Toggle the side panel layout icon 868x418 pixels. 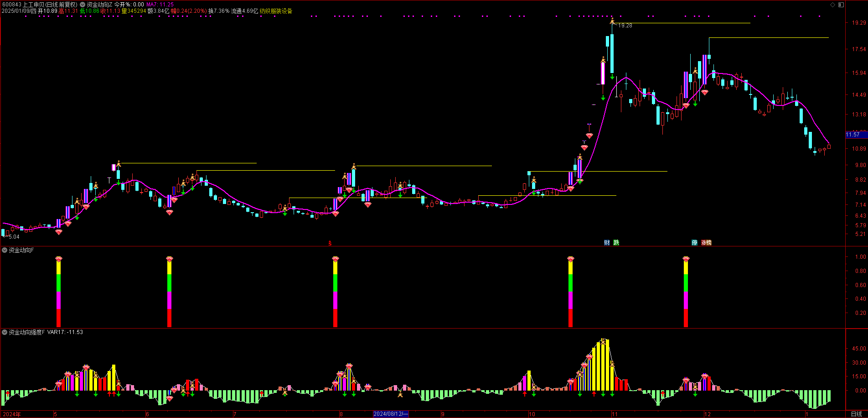click(841, 5)
